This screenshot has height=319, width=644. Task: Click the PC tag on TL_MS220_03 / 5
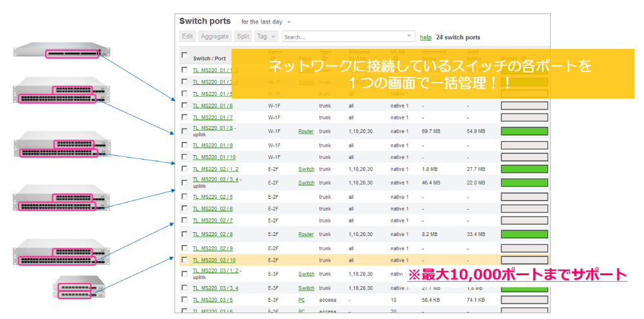click(x=301, y=300)
